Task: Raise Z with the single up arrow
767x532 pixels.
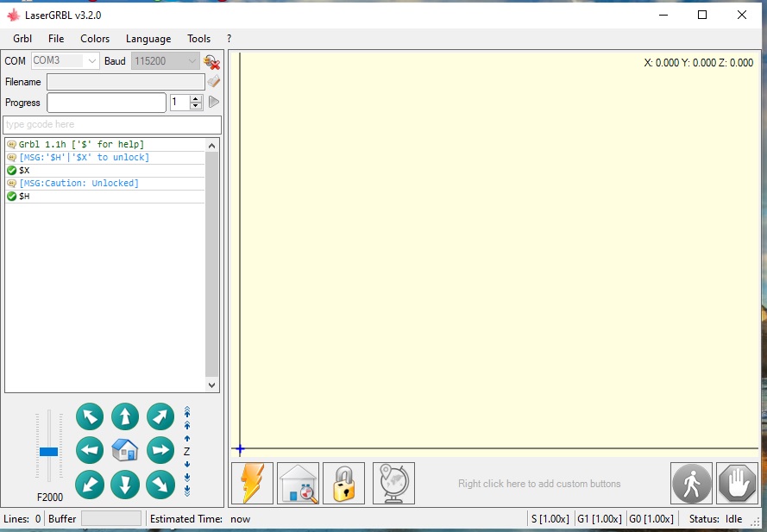Action: point(187,439)
